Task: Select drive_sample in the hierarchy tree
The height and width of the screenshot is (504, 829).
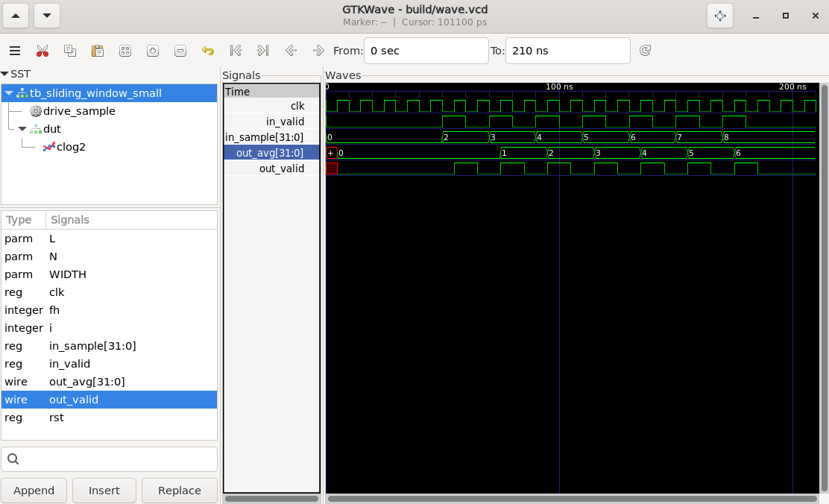Action: coord(78,111)
